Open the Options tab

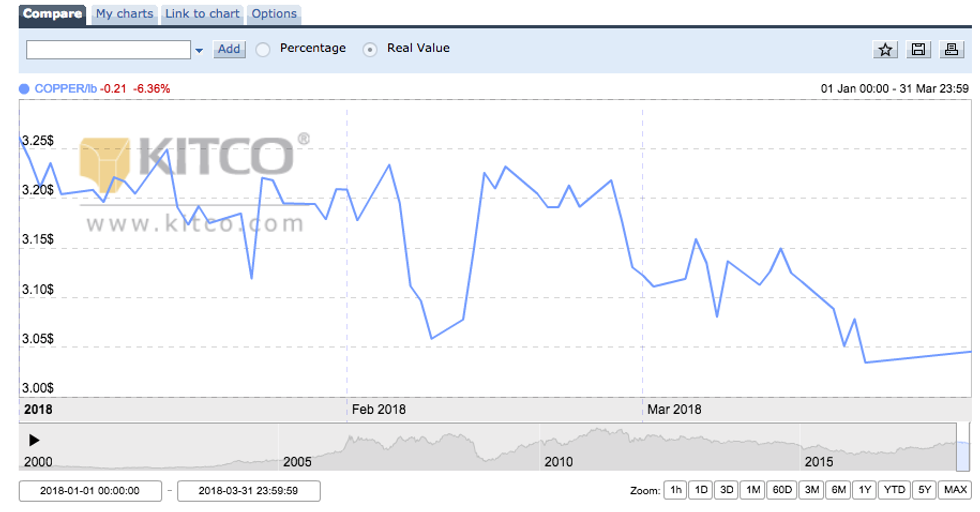click(274, 14)
